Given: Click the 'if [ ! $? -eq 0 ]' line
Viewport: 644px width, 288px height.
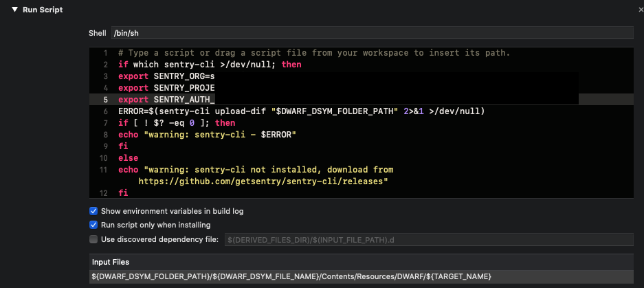Looking at the screenshot, I should coord(177,122).
